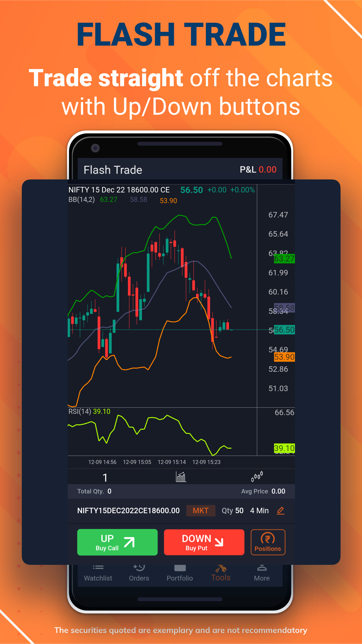Click the RSI(14) indicator label

(x=80, y=412)
